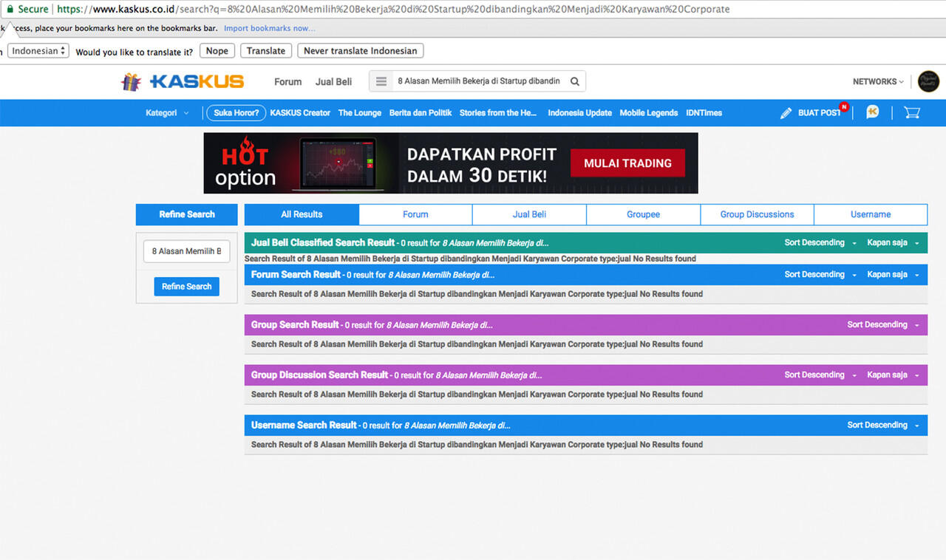Click the search magnifier icon
The image size is (946, 560).
tap(574, 81)
